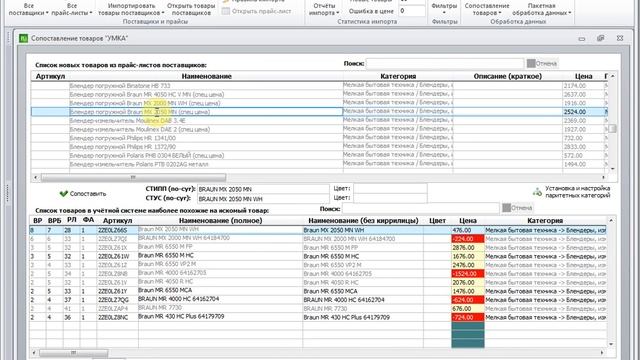Select row Блендер погружной Philips HR 1341/00
The image size is (640, 360).
click(319, 138)
